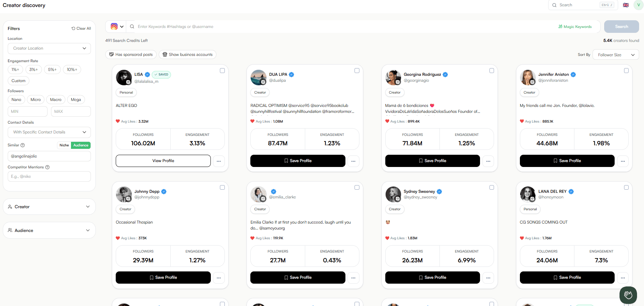Screen dimensions: 644x306
Task: Click Clear All filters
Action: pos(81,29)
